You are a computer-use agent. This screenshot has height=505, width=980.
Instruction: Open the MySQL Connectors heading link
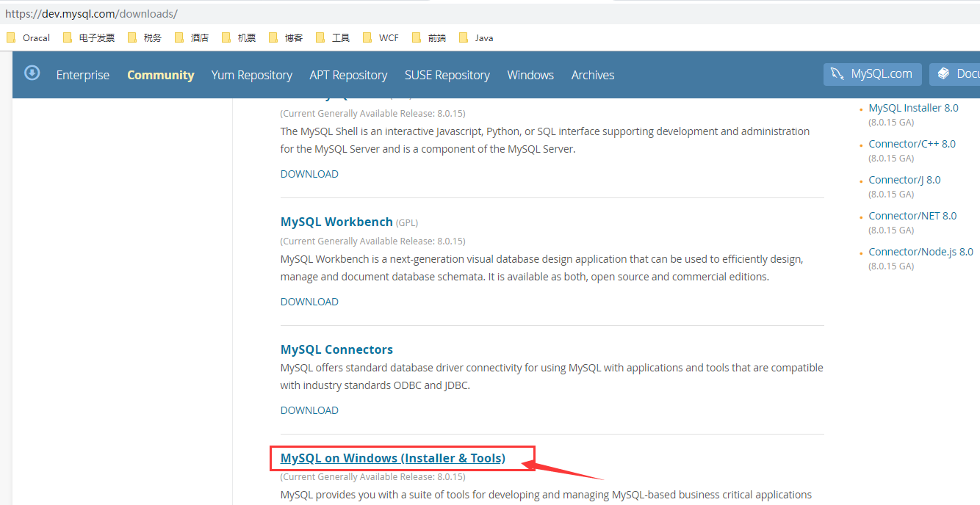click(x=336, y=349)
